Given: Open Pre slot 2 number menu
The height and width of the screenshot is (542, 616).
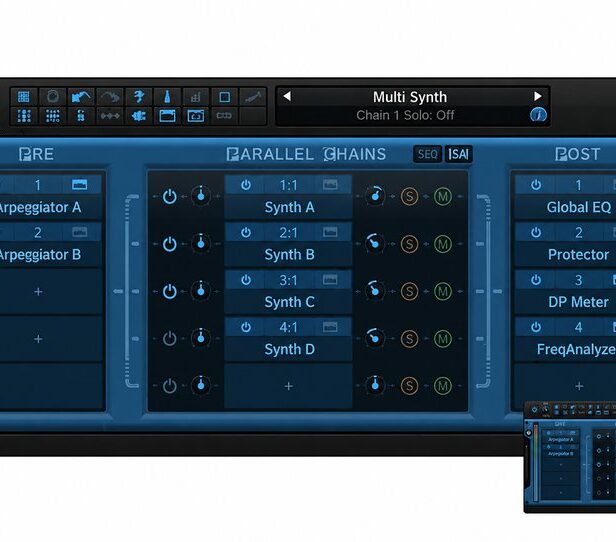Looking at the screenshot, I should pos(38,233).
